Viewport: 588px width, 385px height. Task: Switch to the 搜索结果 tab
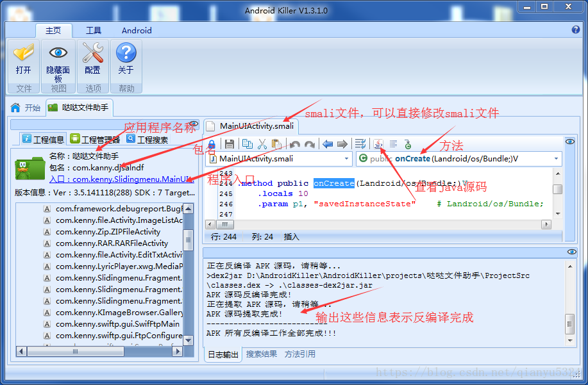[x=262, y=354]
